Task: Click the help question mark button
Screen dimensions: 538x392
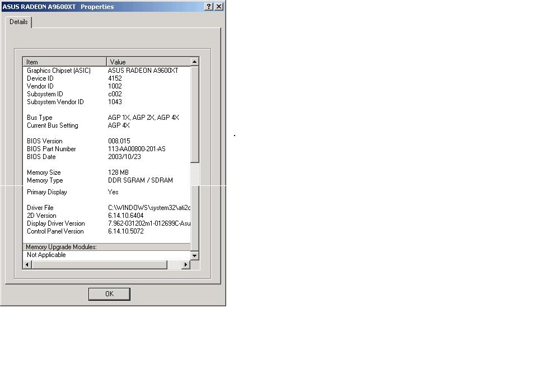Action: tap(209, 7)
